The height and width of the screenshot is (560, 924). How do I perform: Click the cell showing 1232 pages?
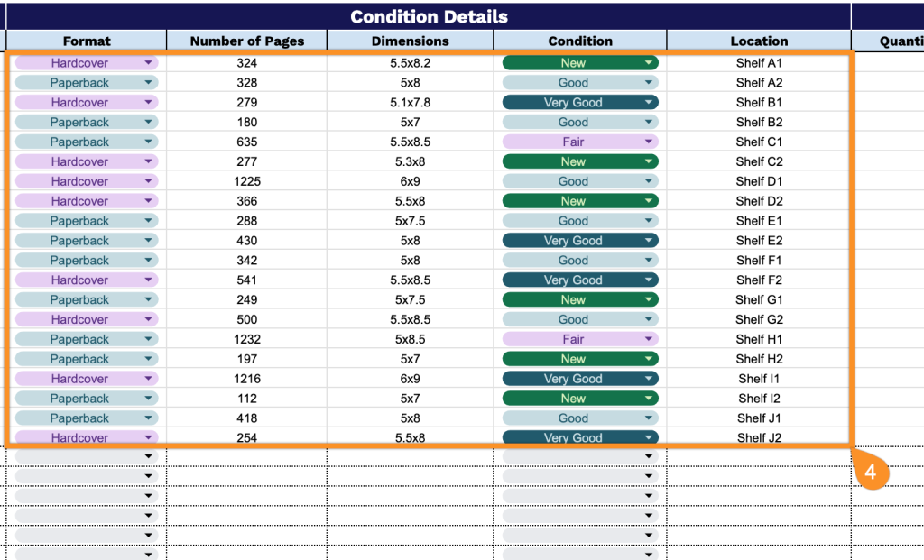tap(246, 340)
